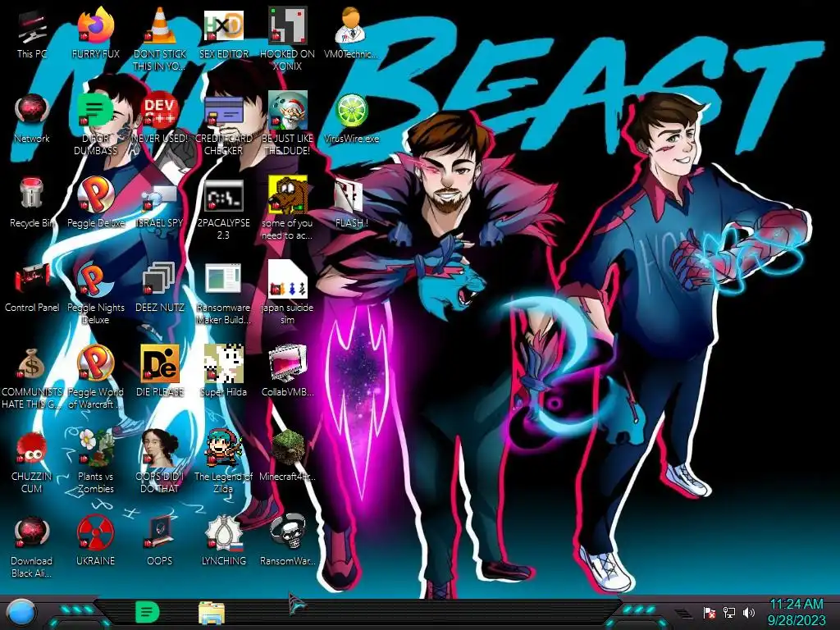Screen dimensions: 840x630
Task: Open the OOPS laptop shortcut
Action: click(x=160, y=541)
